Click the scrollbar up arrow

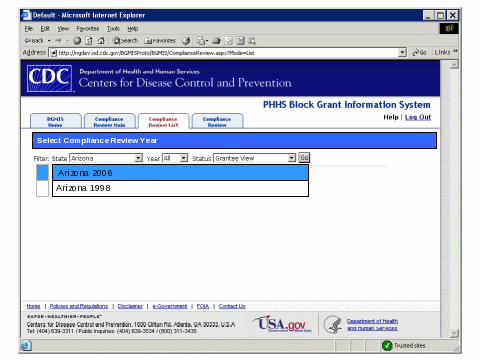(454, 65)
